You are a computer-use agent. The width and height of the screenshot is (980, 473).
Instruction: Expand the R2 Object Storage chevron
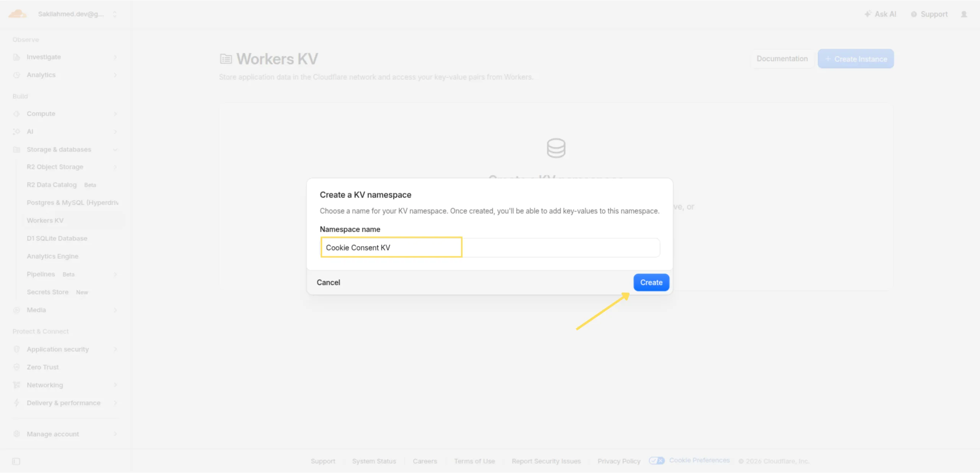115,167
